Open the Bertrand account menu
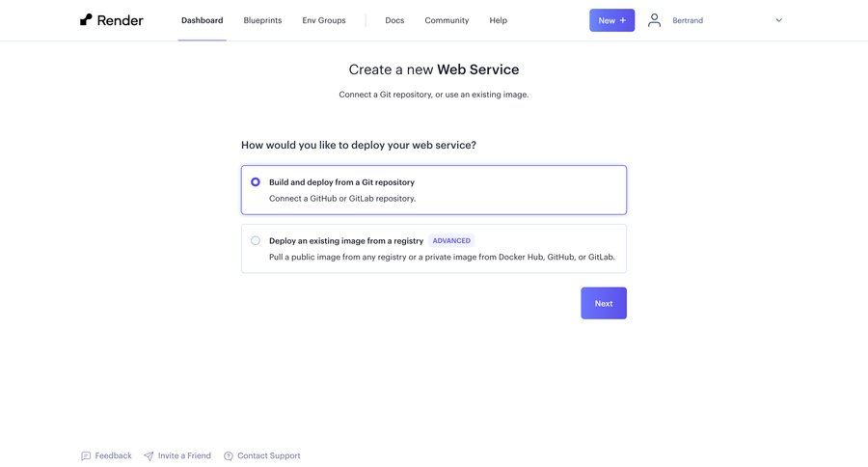868x467 pixels. [x=688, y=20]
